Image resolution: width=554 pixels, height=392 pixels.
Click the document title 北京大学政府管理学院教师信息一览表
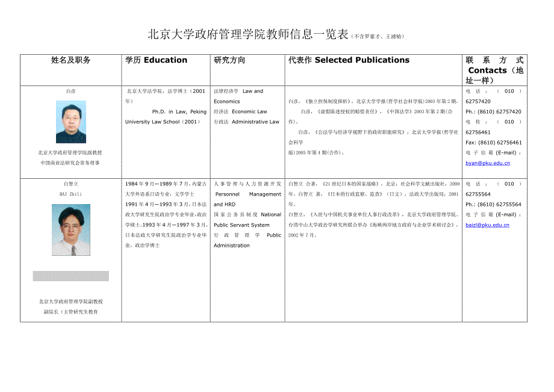tap(248, 35)
